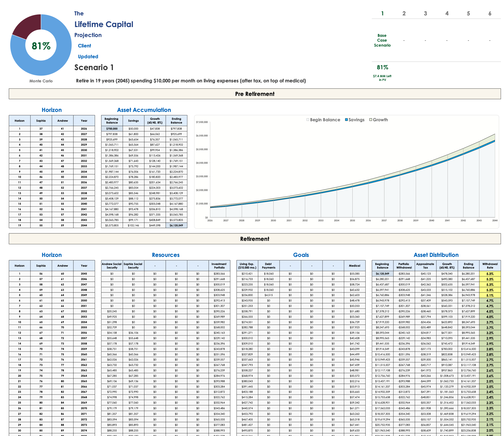Screen dimensions: 504x436
Task: Click the Base Case Scenario label
Action: 382,40
